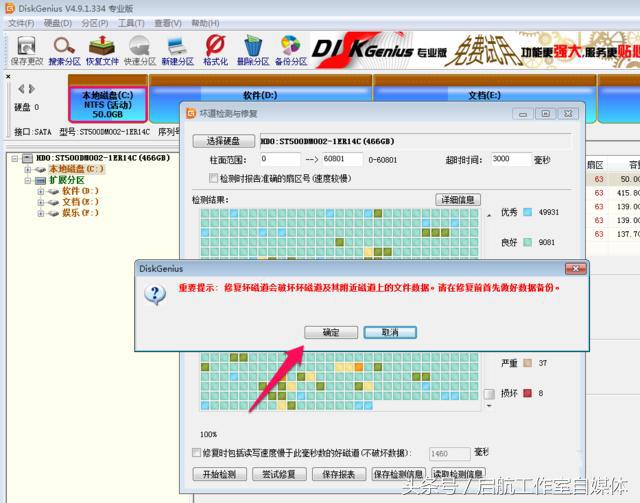Expand the 本地磁盘 (C:) tree node

(x=28, y=169)
